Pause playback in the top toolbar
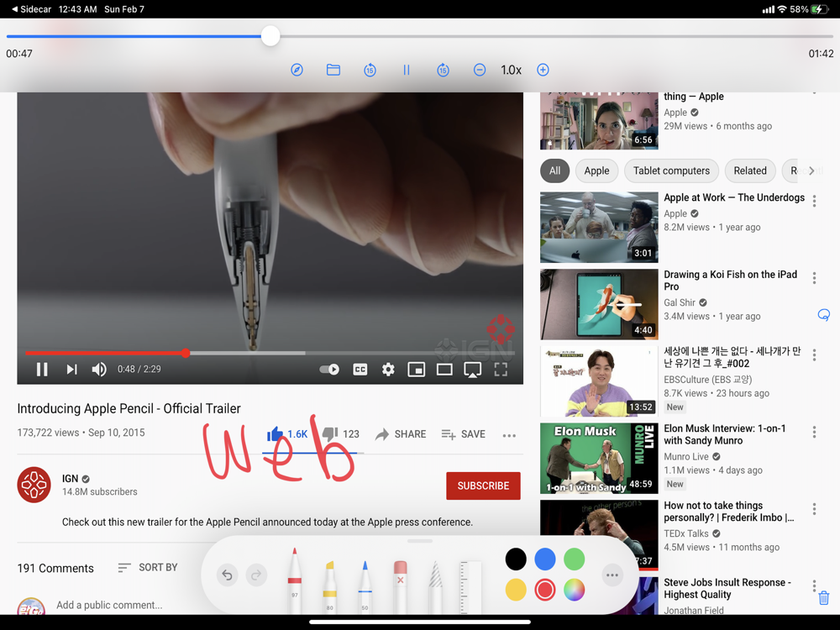 click(406, 70)
